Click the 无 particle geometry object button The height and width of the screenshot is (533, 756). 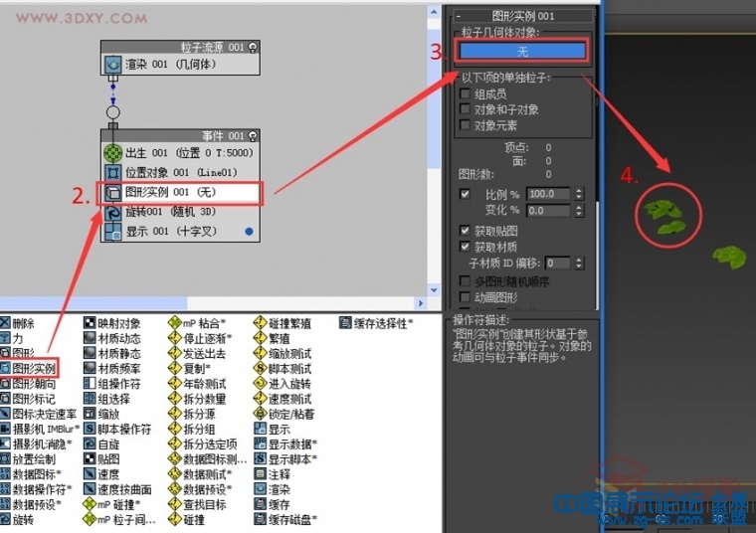(x=522, y=51)
